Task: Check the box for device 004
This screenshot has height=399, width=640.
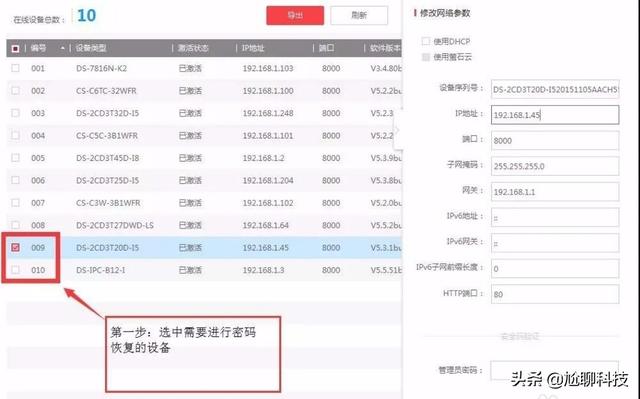Action: click(15, 135)
